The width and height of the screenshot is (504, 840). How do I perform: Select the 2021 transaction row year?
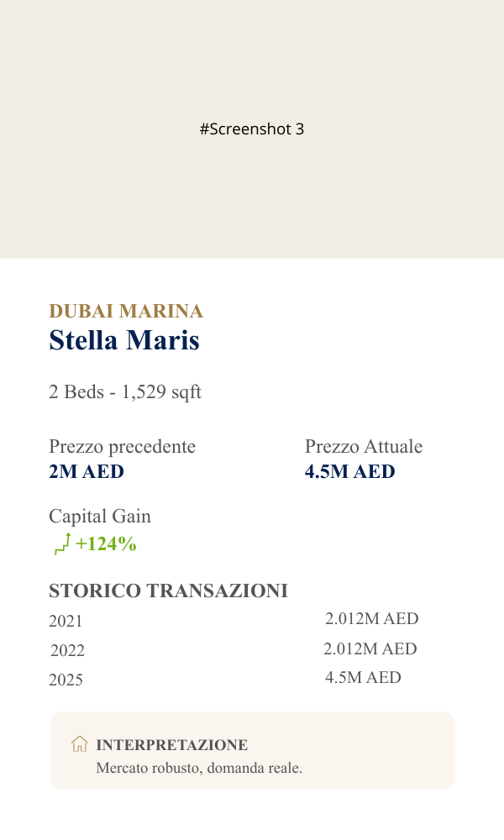click(66, 622)
